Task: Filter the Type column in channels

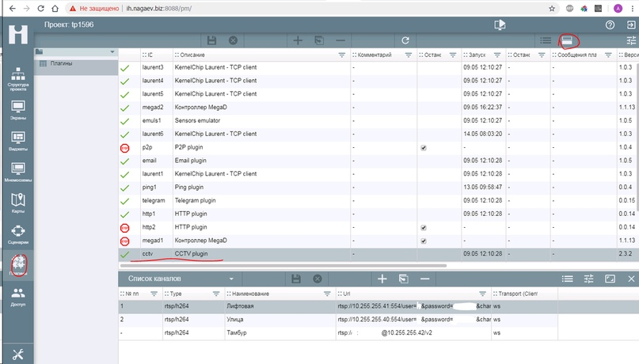Action: click(x=216, y=294)
